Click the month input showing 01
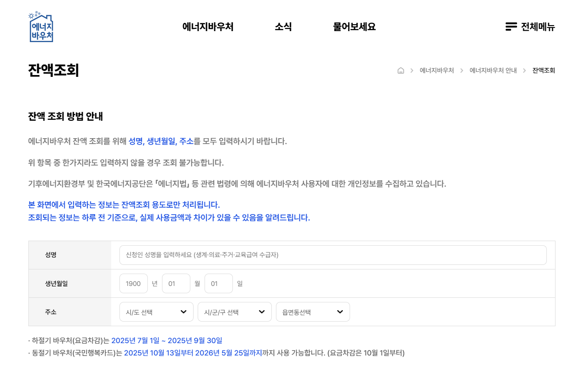The height and width of the screenshot is (366, 588). point(176,283)
